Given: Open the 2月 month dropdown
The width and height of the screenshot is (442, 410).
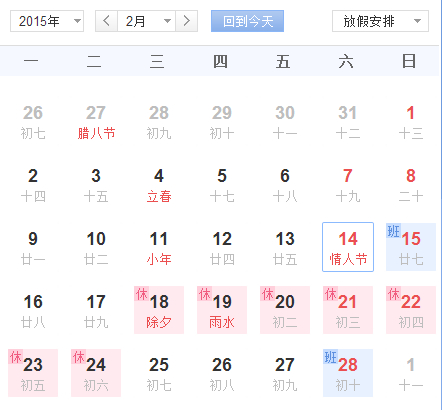Looking at the screenshot, I should (x=147, y=21).
